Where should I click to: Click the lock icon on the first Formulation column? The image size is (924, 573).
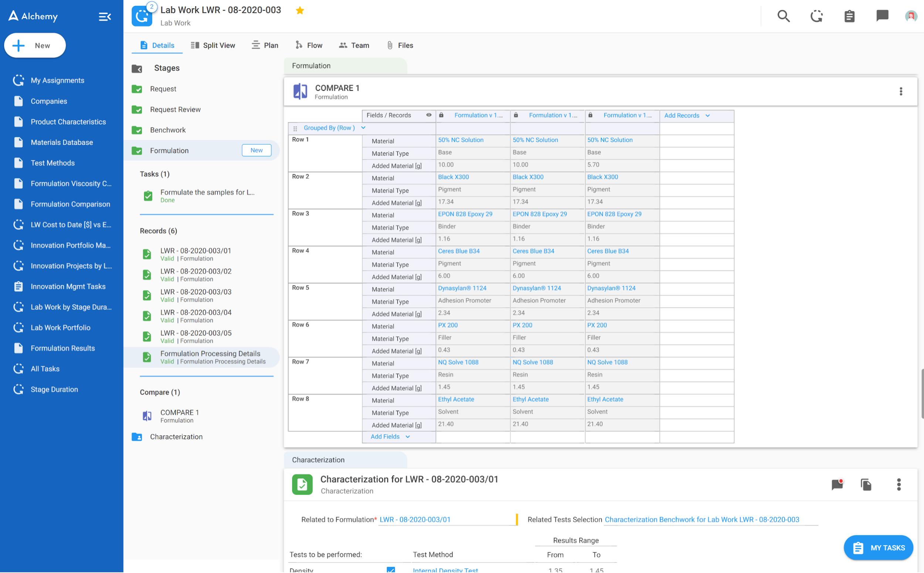441,115
